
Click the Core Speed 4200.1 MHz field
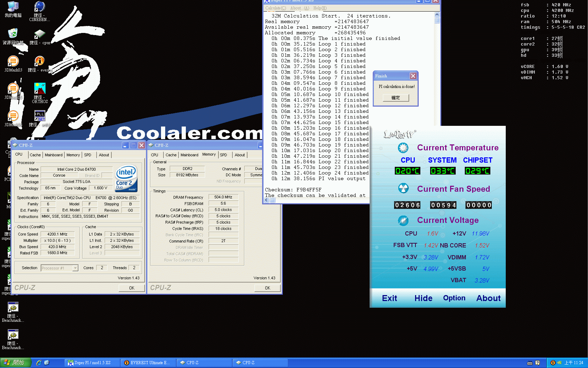(x=57, y=234)
